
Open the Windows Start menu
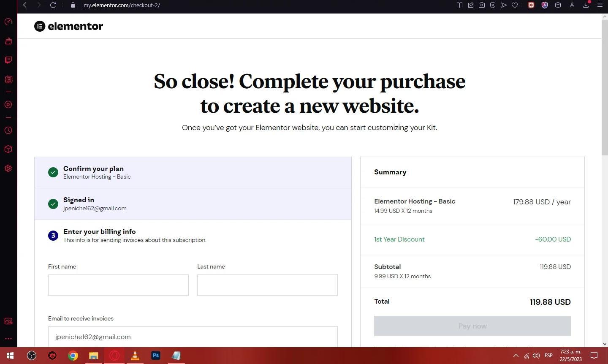pyautogui.click(x=10, y=356)
